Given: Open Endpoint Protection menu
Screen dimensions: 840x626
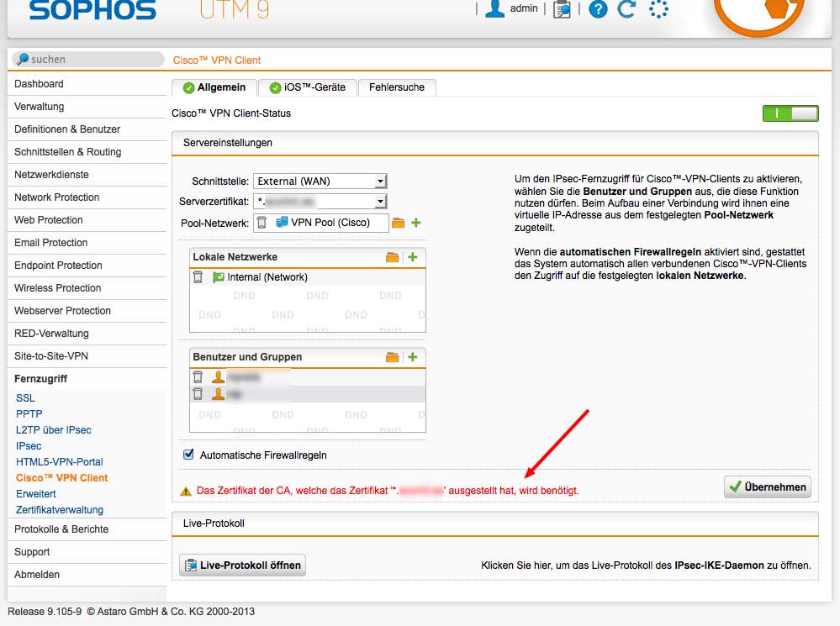Looking at the screenshot, I should 87,265.
